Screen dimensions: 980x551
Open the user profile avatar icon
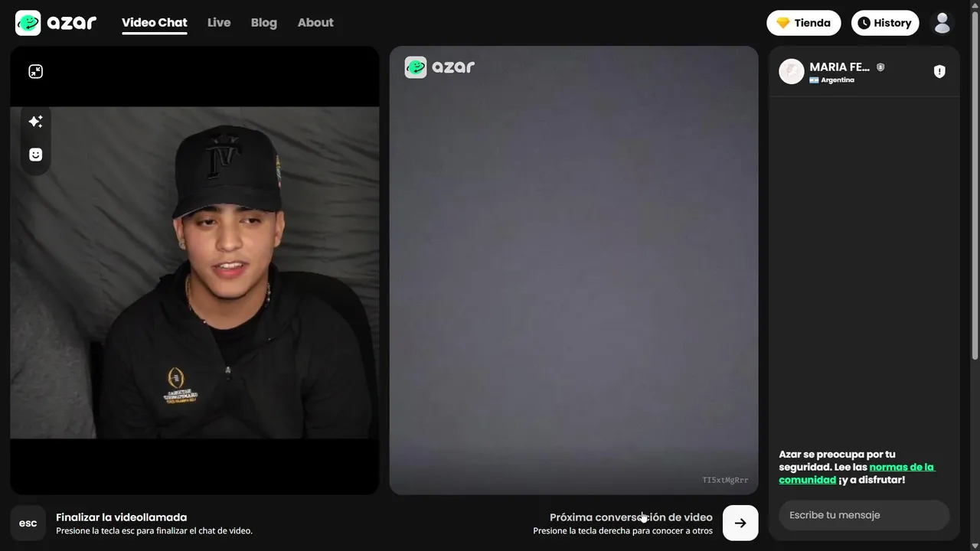click(942, 23)
